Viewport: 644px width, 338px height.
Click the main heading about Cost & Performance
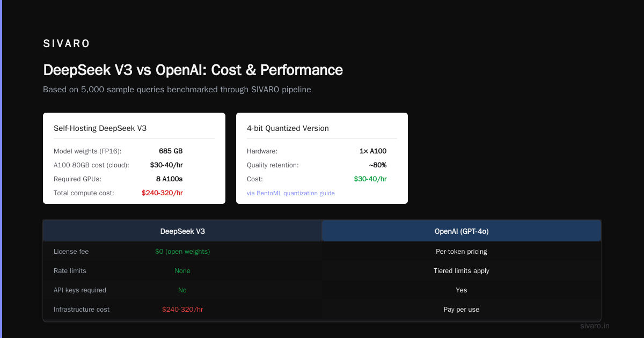coord(193,70)
